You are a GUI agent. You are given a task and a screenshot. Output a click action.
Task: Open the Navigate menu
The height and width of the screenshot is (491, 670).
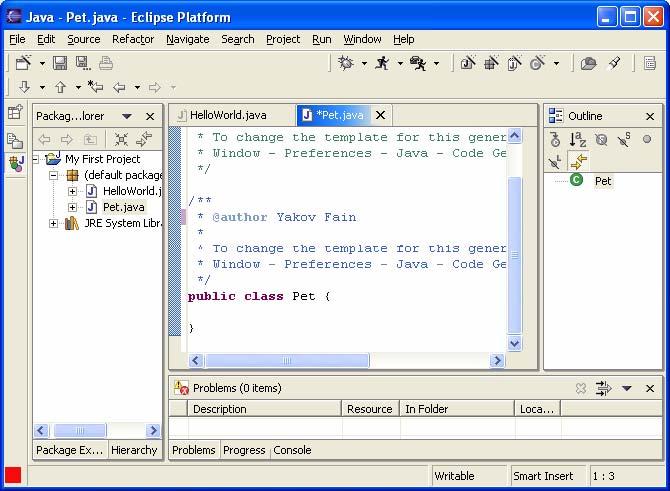188,39
